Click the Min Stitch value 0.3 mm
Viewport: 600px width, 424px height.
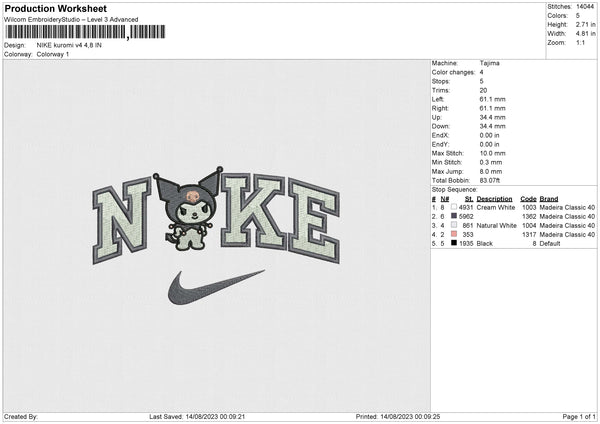[x=491, y=162]
